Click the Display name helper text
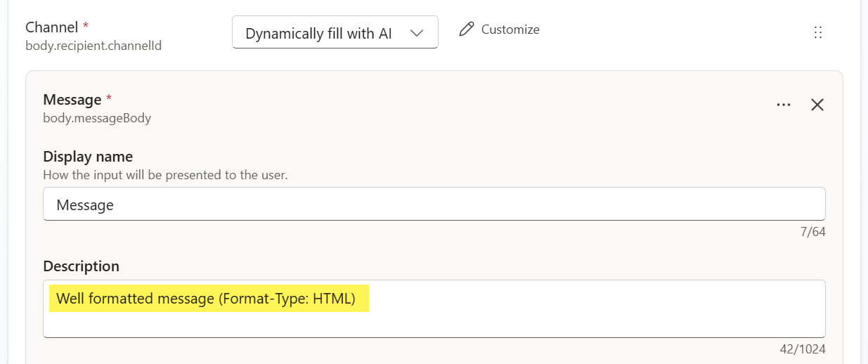868x364 pixels. [165, 175]
